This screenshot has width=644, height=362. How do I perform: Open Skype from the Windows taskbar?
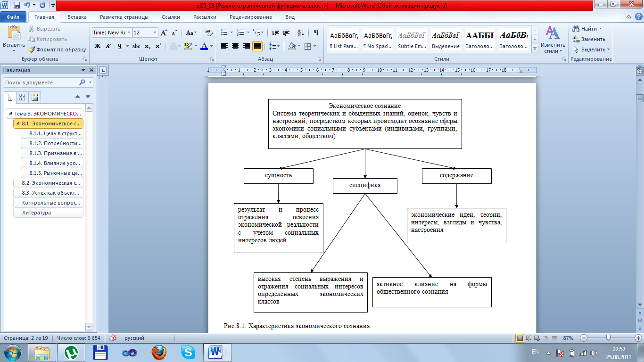[188, 352]
